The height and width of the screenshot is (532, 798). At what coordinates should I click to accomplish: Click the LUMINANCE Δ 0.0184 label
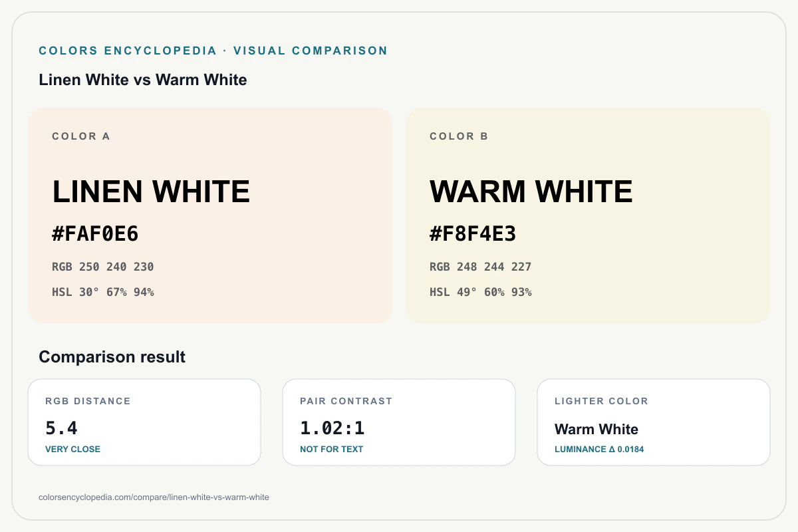(599, 449)
